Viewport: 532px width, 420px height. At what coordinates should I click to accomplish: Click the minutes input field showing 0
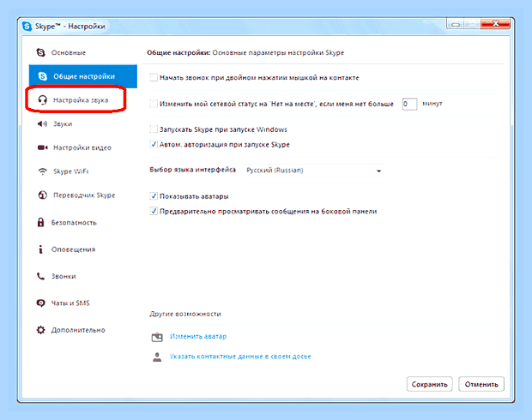click(409, 104)
